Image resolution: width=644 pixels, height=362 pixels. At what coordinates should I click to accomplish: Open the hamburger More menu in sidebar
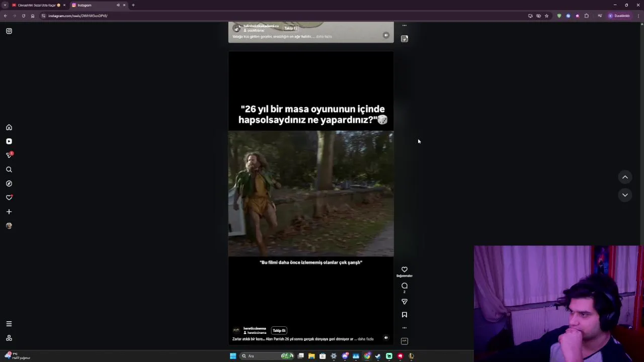pos(9,324)
